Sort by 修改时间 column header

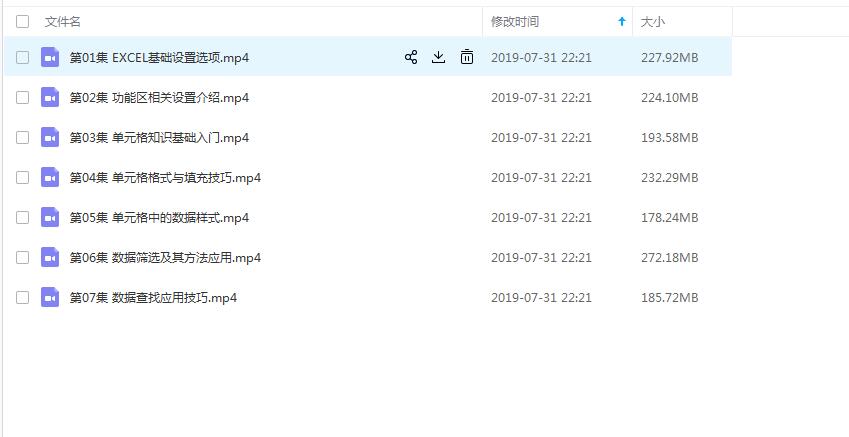point(515,22)
